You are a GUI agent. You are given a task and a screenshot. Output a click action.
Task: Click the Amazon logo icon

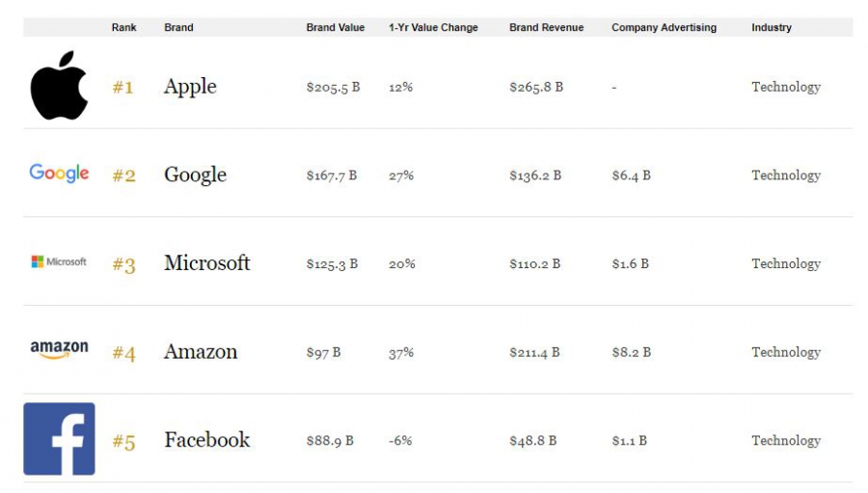[x=59, y=349]
